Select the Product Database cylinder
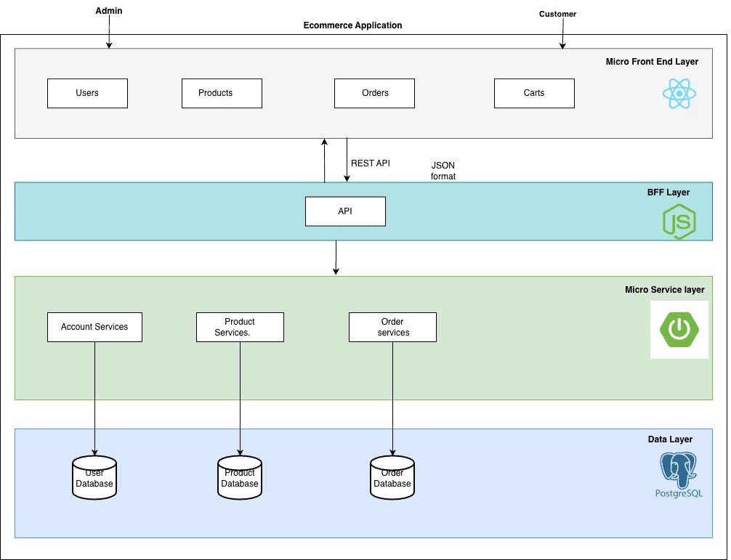The image size is (731, 560). point(240,477)
